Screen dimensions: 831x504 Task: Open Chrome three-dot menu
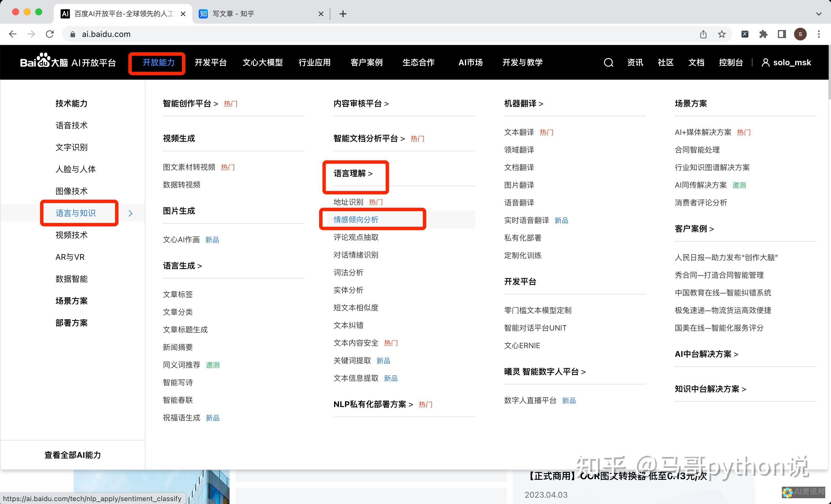[819, 34]
